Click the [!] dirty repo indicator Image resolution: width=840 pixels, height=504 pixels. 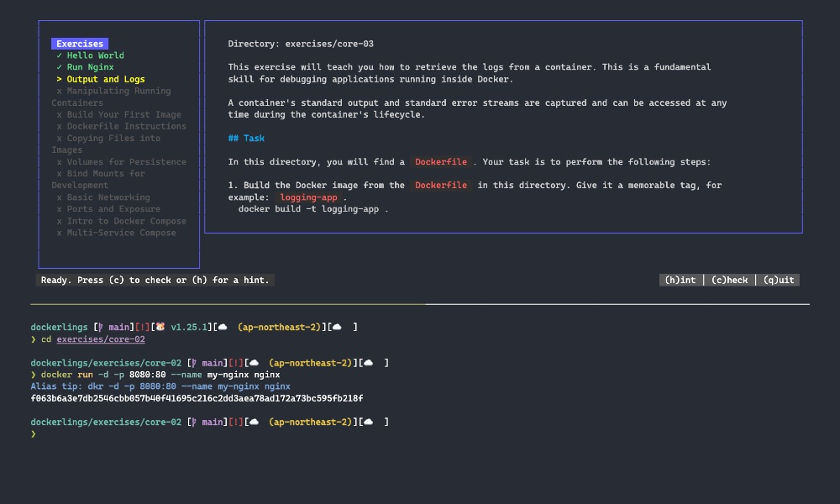click(141, 327)
